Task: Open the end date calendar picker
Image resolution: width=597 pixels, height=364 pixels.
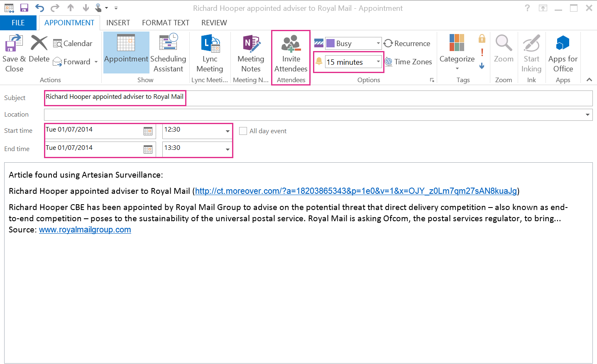Action: 148,149
